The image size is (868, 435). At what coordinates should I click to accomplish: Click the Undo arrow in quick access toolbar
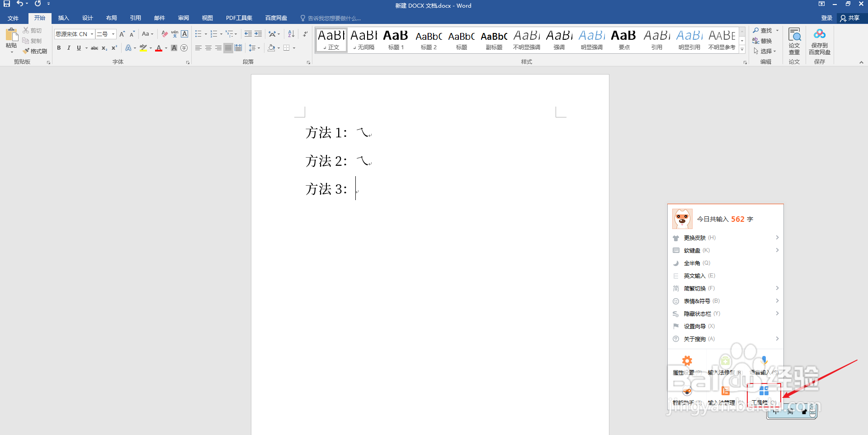click(20, 4)
